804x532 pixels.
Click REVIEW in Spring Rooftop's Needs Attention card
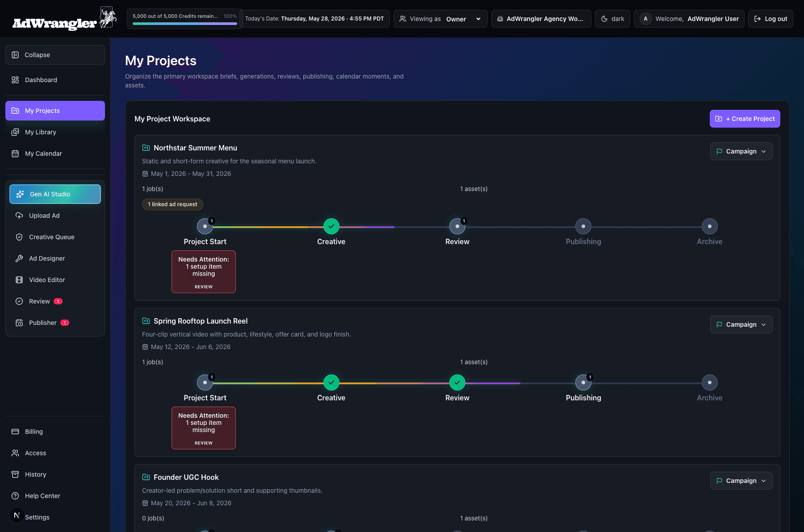click(x=204, y=443)
